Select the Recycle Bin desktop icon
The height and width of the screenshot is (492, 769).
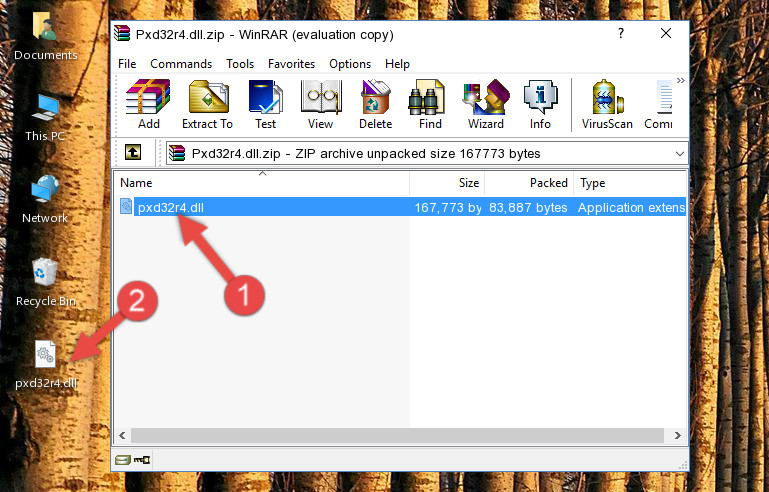pos(46,282)
